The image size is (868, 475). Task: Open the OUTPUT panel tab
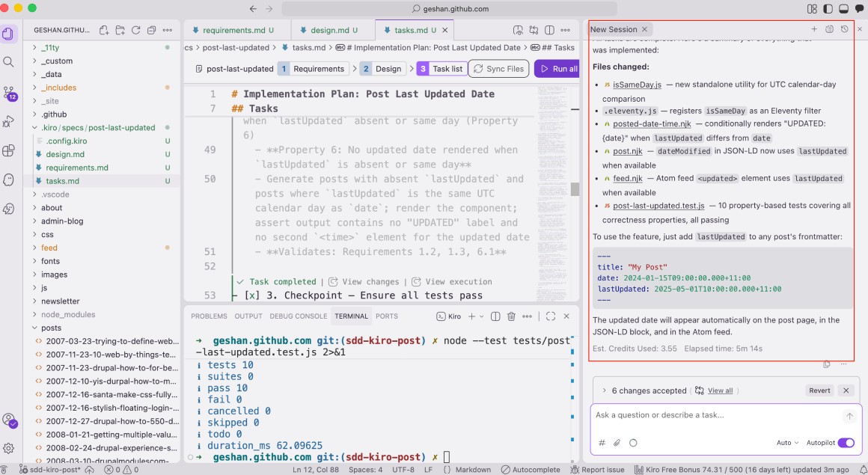pos(248,316)
